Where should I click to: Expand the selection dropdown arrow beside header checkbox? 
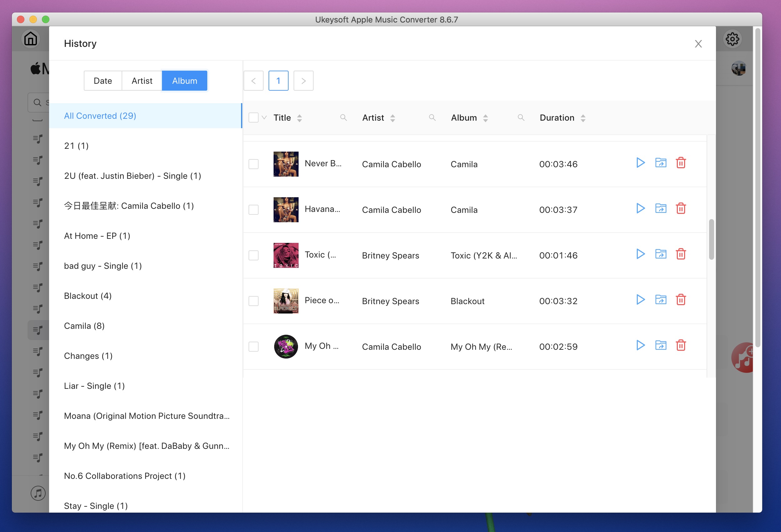(264, 118)
